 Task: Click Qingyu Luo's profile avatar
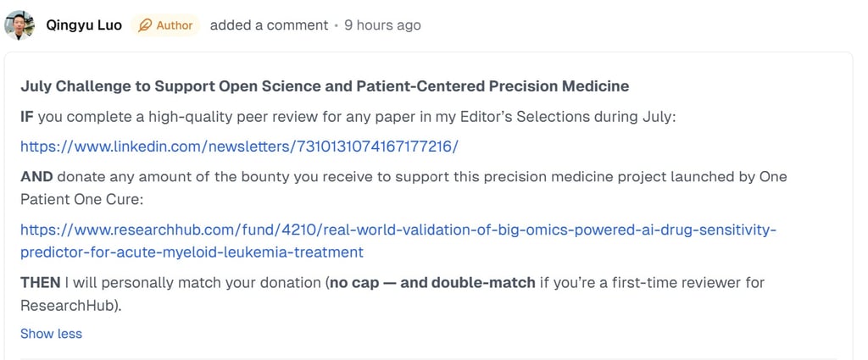19,25
